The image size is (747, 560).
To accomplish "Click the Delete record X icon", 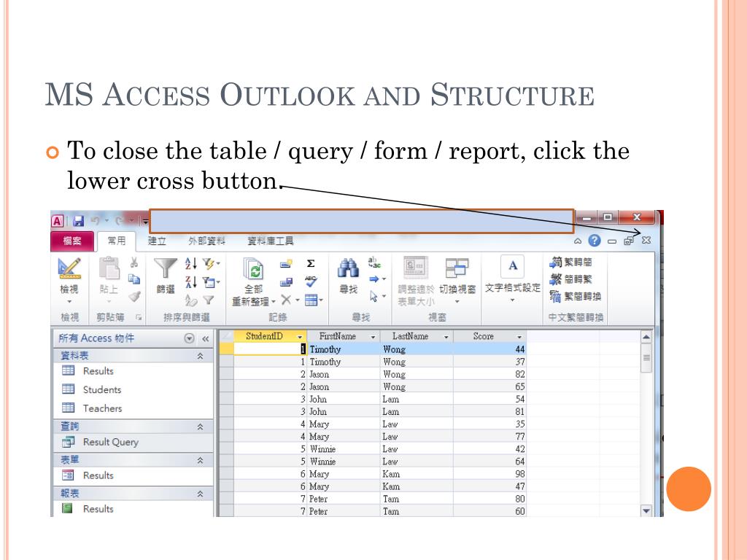I will click(286, 300).
